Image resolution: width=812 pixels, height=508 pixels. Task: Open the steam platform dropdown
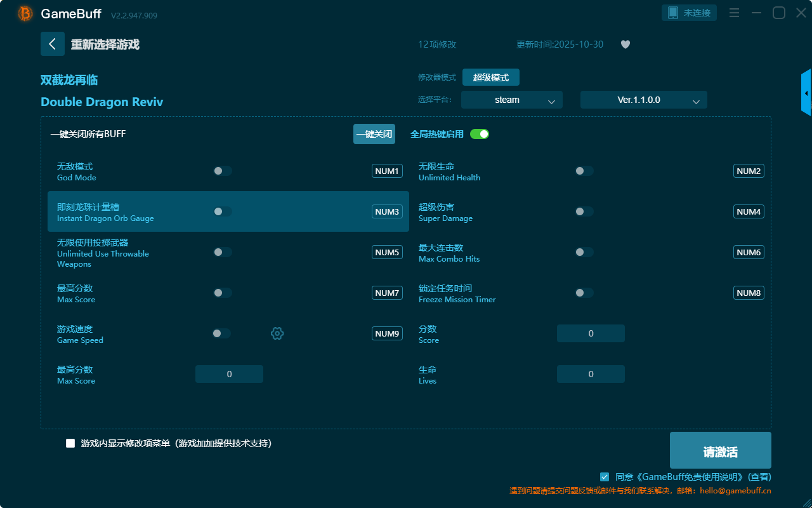[511, 100]
